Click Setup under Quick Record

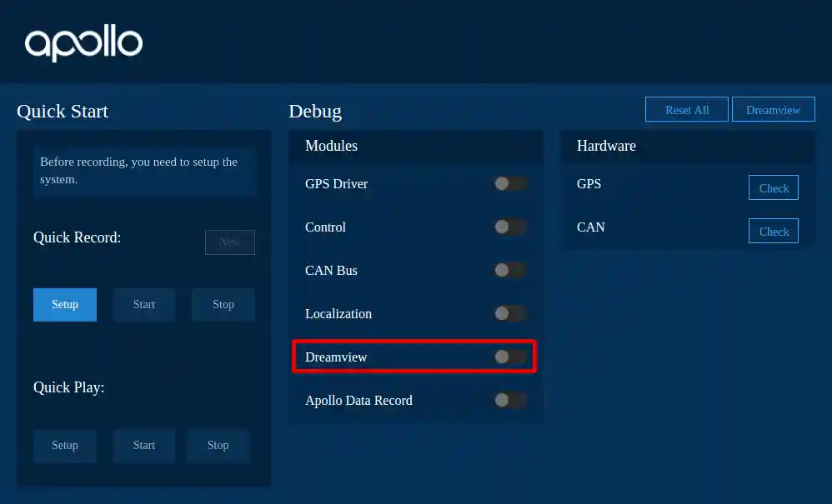tap(64, 304)
